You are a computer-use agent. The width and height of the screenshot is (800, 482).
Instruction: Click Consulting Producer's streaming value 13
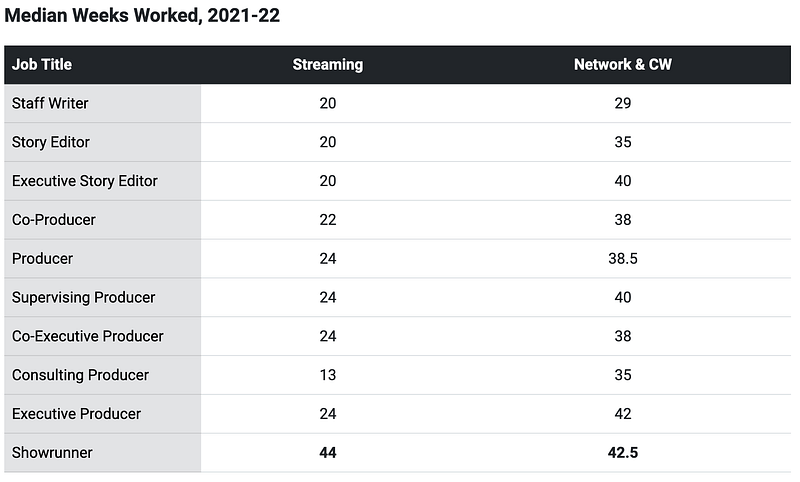[328, 375]
